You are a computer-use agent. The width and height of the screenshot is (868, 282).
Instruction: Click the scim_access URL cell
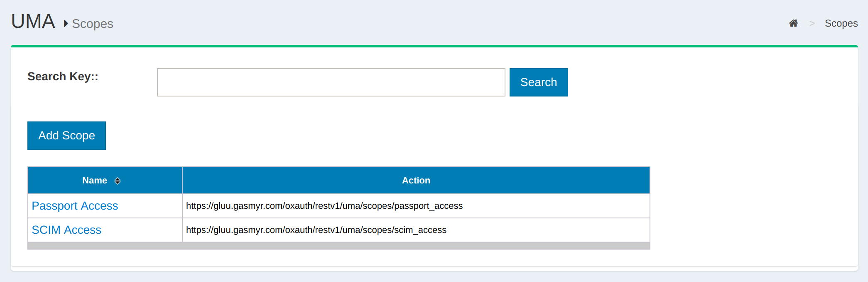click(316, 230)
